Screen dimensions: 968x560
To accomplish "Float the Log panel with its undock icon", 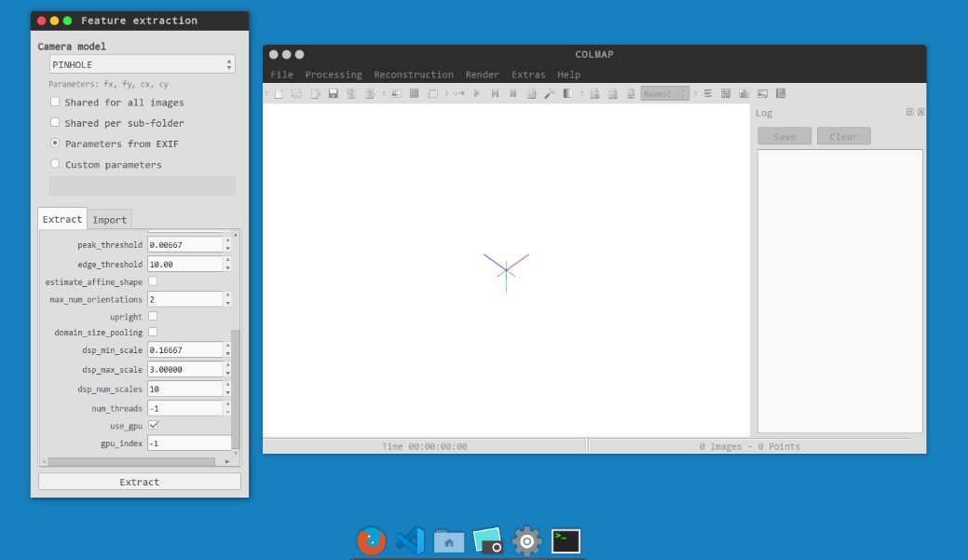I will point(910,112).
